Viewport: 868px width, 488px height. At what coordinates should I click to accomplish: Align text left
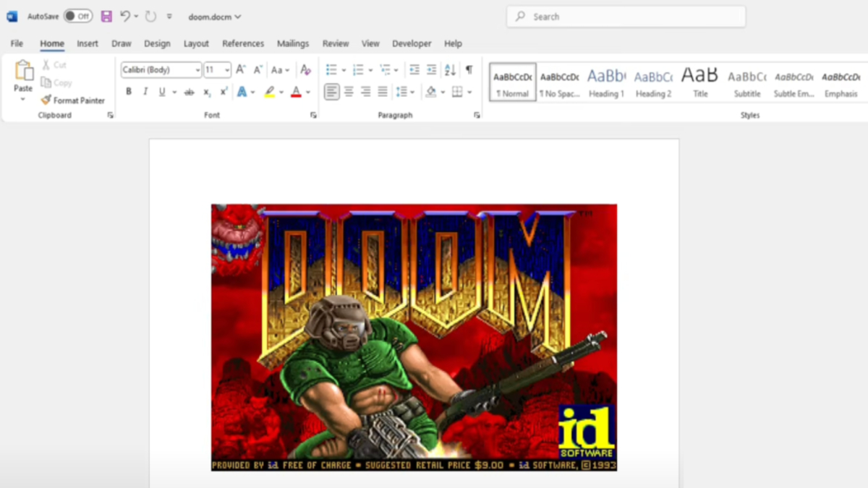tap(331, 92)
